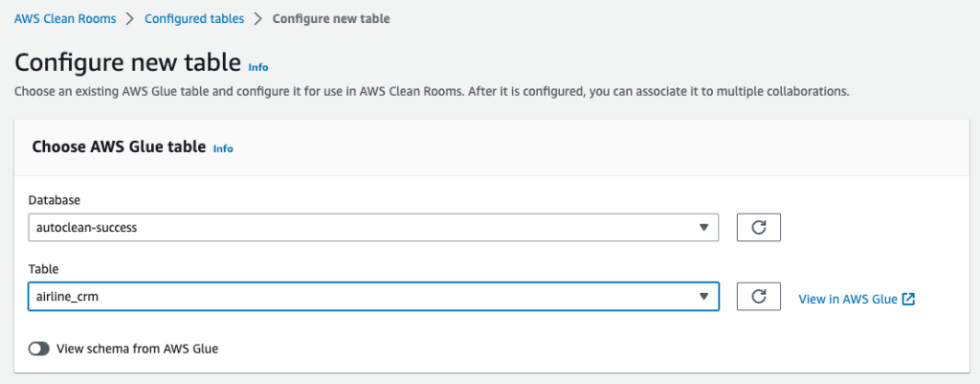Click the first breadcrumb chevron separator

pos(131,18)
